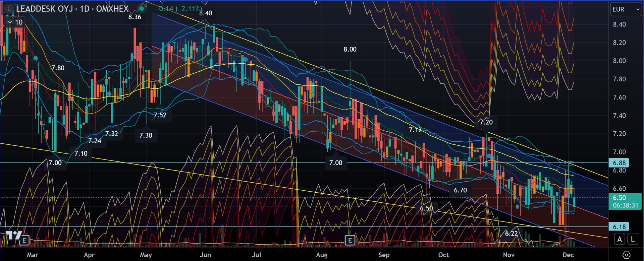This screenshot has height=261, width=644.
Task: Click Oct on the time axis
Action: pos(443,255)
